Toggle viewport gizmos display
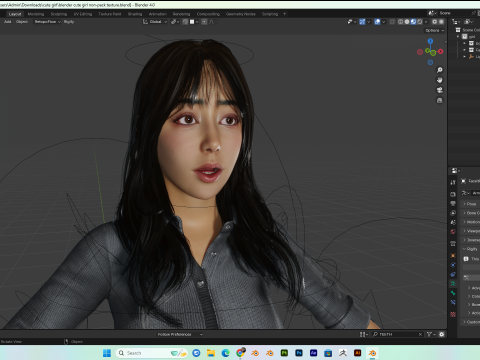The image size is (480, 360). pos(362,22)
